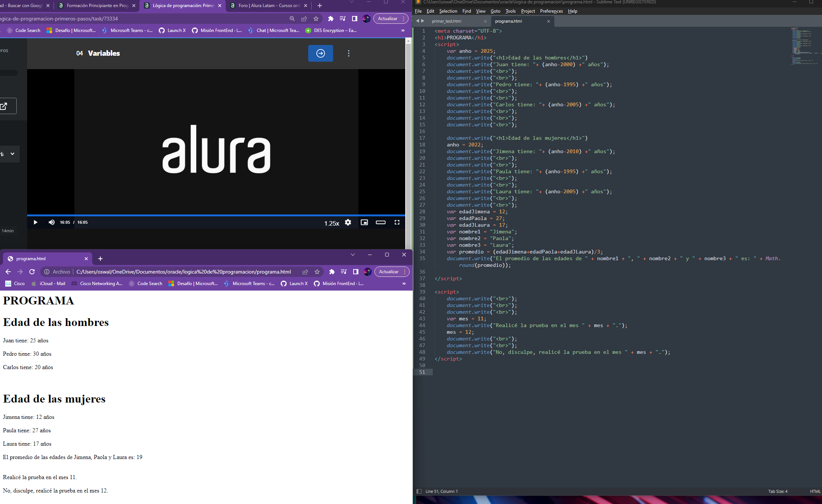This screenshot has height=504, width=822.
Task: Open video settings gear
Action: point(348,222)
